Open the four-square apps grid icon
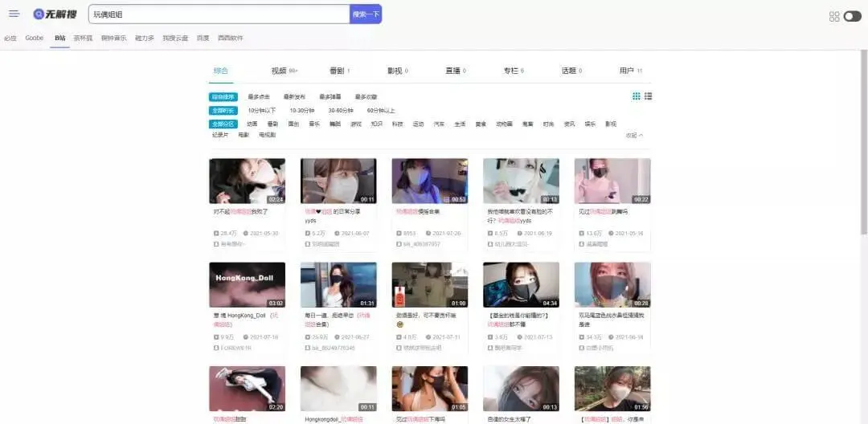 coord(834,17)
